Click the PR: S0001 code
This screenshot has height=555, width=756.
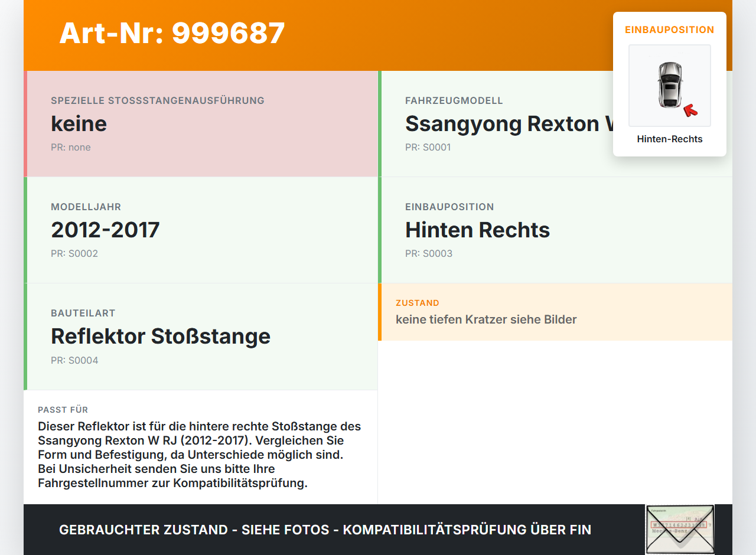[x=428, y=147]
